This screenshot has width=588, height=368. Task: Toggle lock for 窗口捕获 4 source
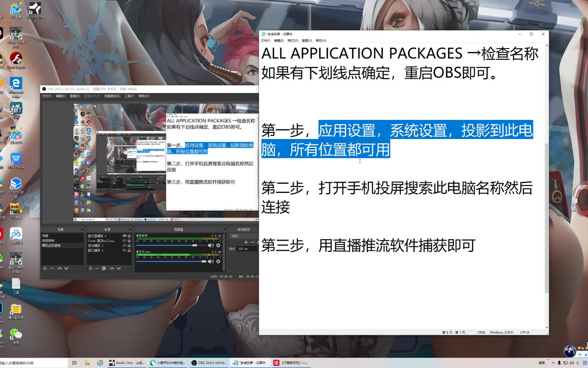coord(129,250)
